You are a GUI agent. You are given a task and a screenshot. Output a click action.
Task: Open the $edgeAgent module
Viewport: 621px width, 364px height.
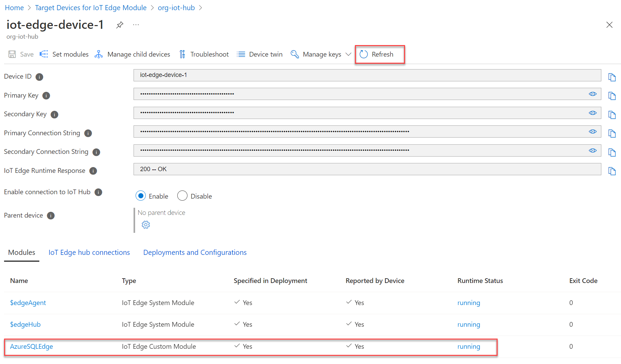tap(28, 303)
